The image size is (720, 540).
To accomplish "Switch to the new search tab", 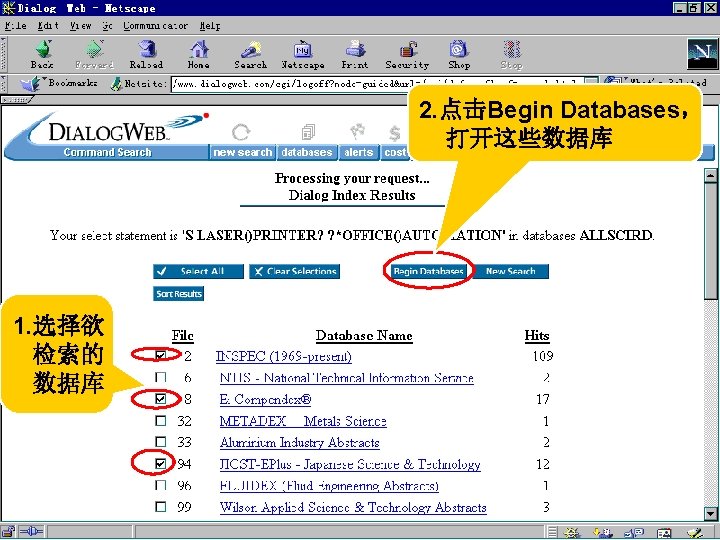I will click(242, 152).
